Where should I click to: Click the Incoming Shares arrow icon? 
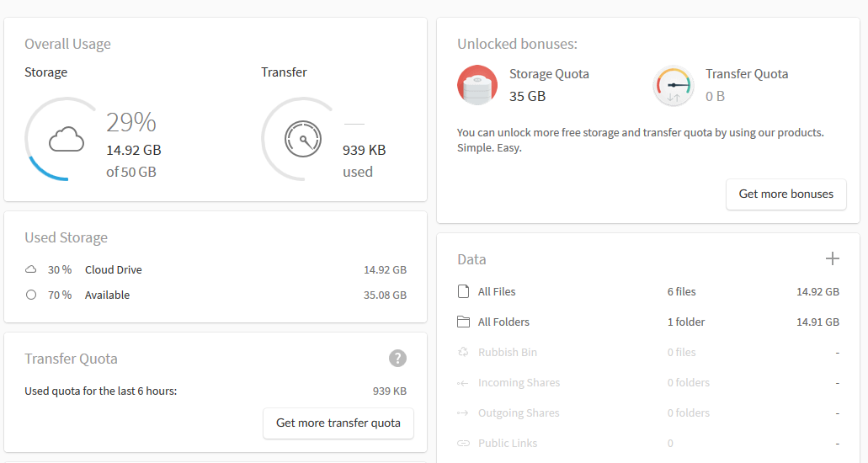463,383
